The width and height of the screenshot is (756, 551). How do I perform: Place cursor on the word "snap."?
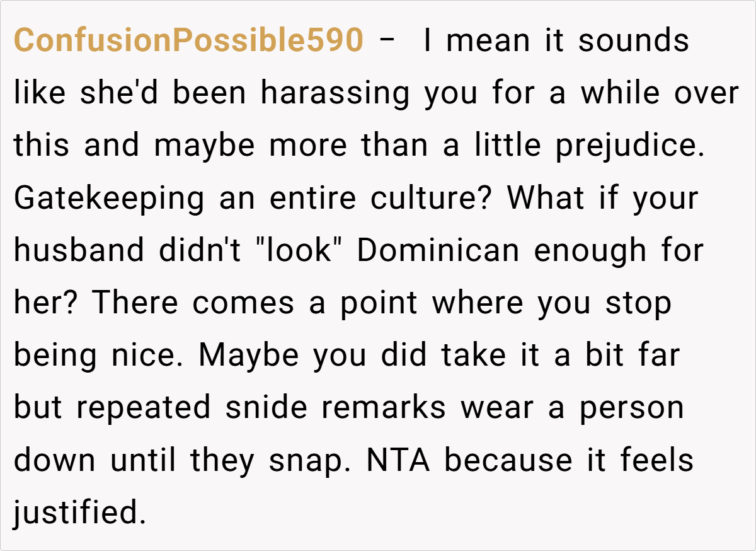309,460
